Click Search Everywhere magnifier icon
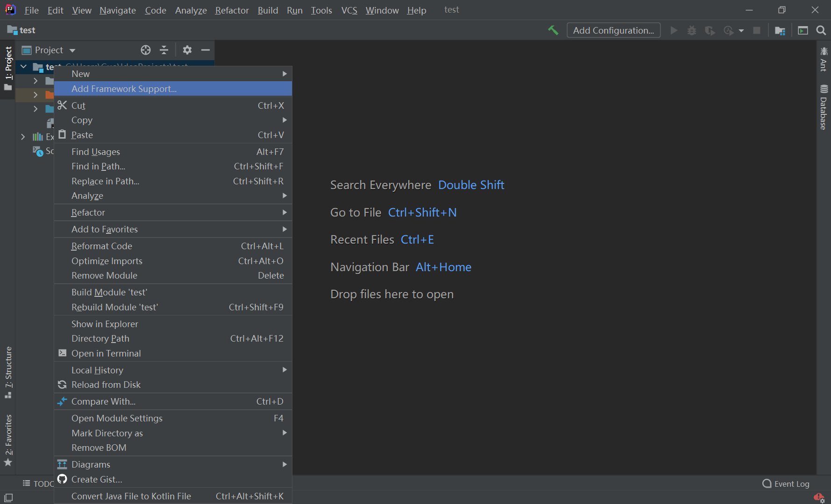 821,30
